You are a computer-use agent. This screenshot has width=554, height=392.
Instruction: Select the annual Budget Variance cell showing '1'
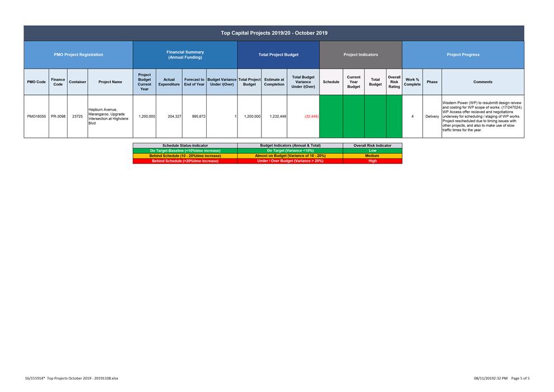pos(222,116)
